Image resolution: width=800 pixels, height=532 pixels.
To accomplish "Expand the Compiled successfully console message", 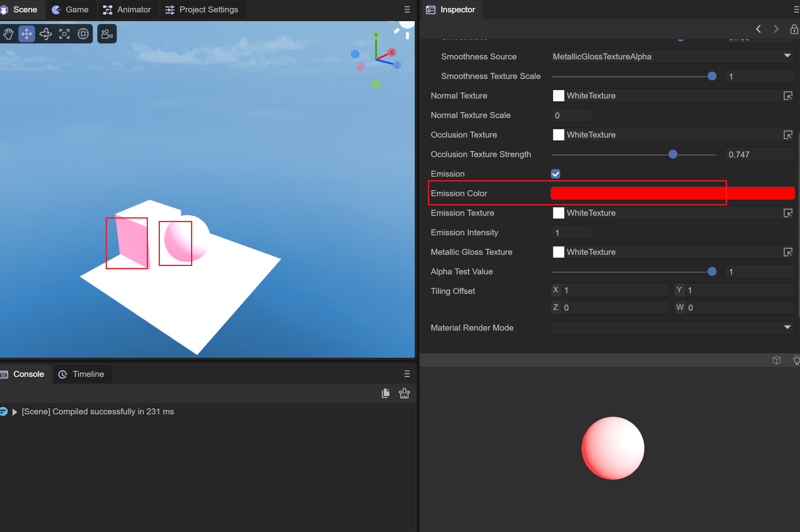I will coord(15,412).
